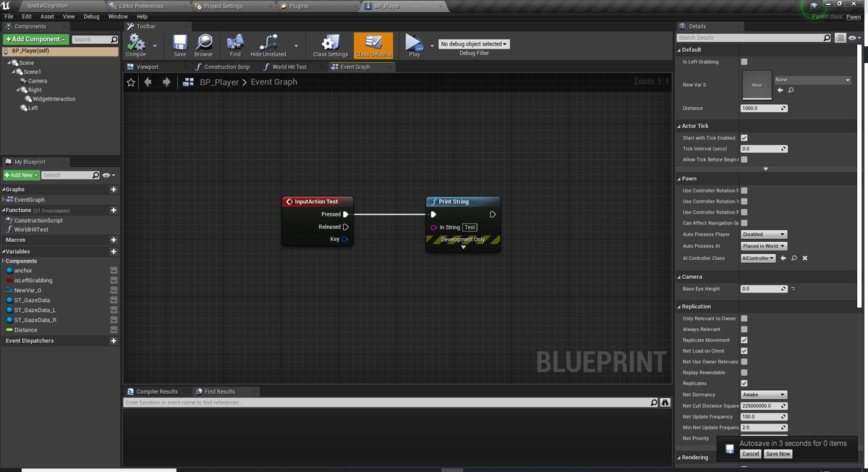Enable Allow Tick Before Begin Play

click(x=744, y=159)
